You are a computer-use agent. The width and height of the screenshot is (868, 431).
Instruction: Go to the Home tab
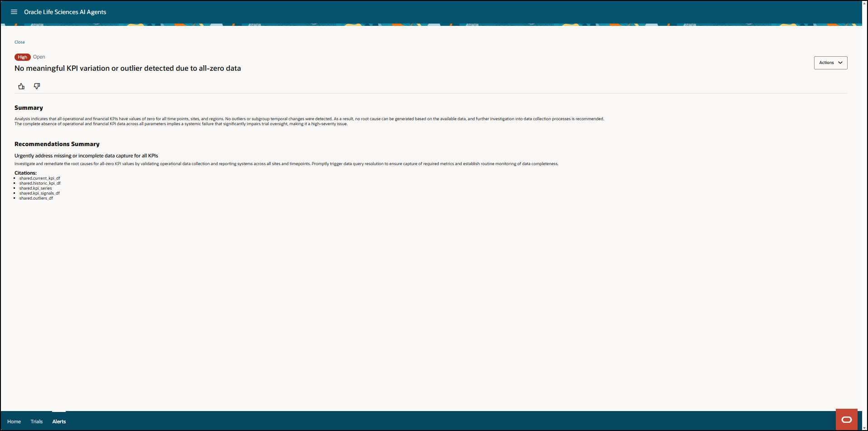(x=14, y=421)
